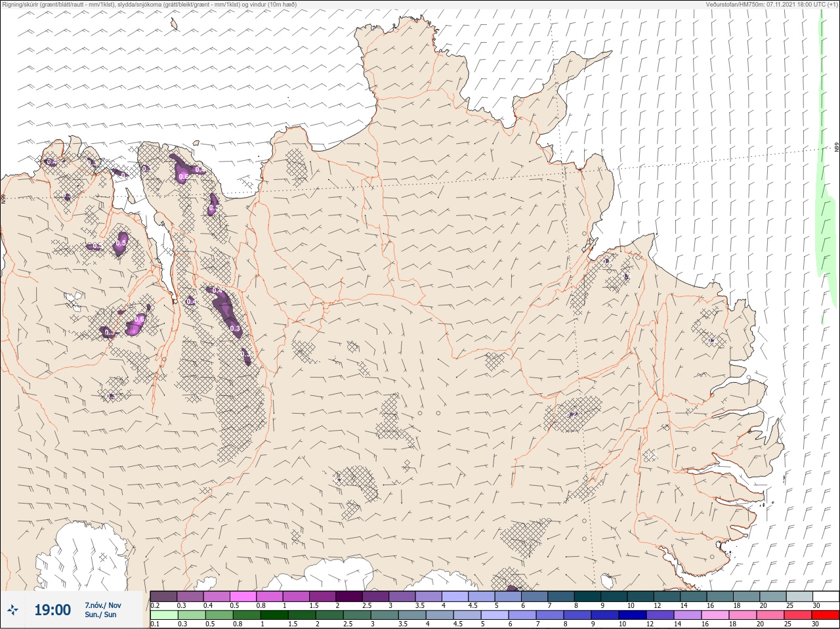Click the '0.4' value in the upper legend
The height and width of the screenshot is (629, 840).
[208, 605]
